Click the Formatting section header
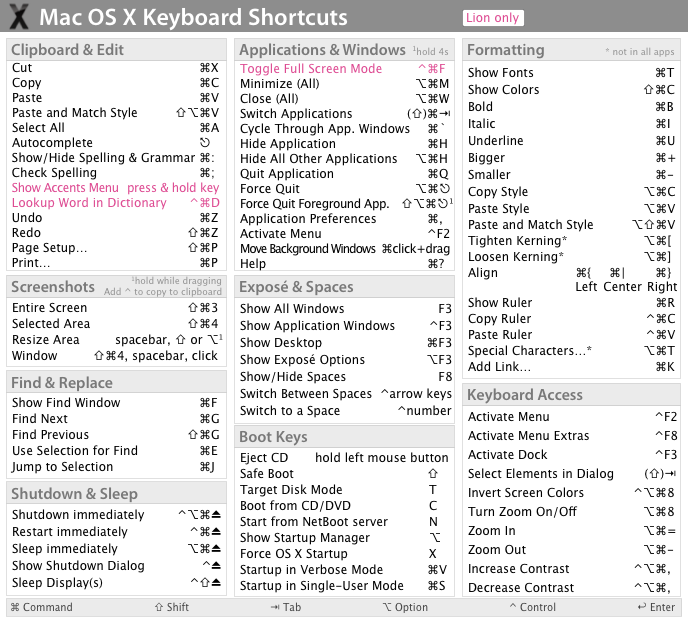Image resolution: width=688 pixels, height=620 pixels. 506,49
